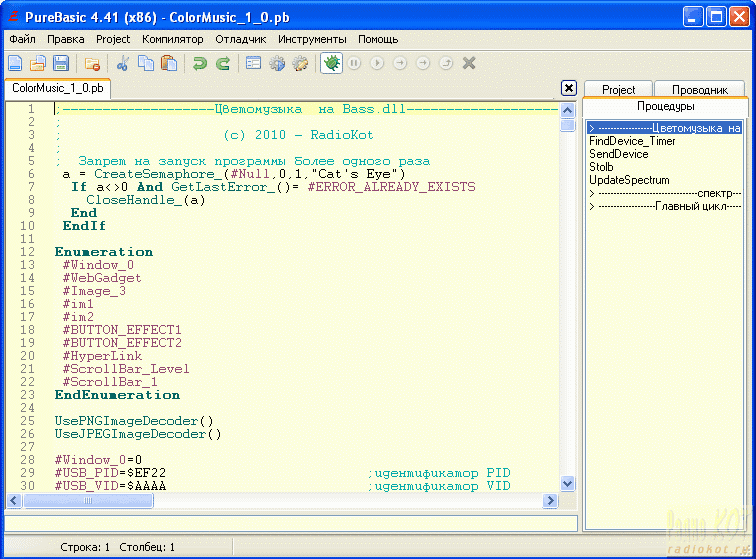
Task: Open the Отладчик menu
Action: [241, 40]
